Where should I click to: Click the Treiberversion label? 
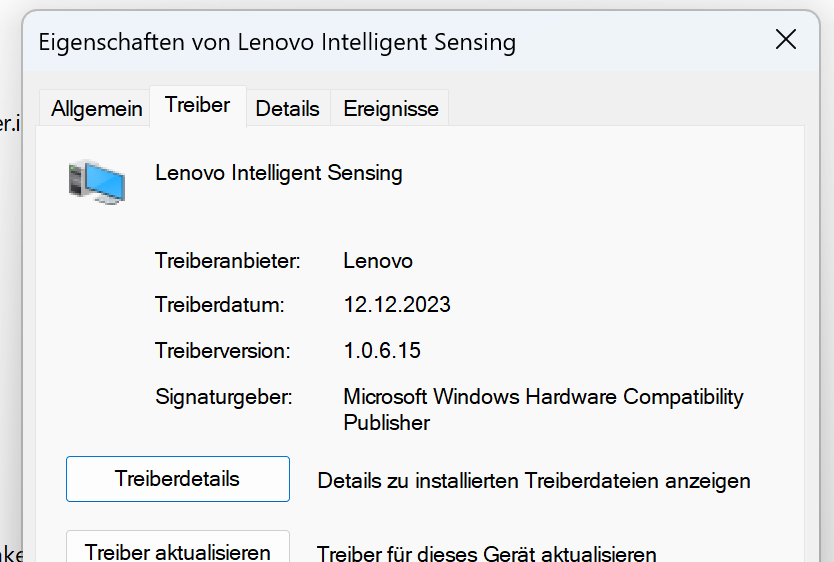click(x=223, y=351)
